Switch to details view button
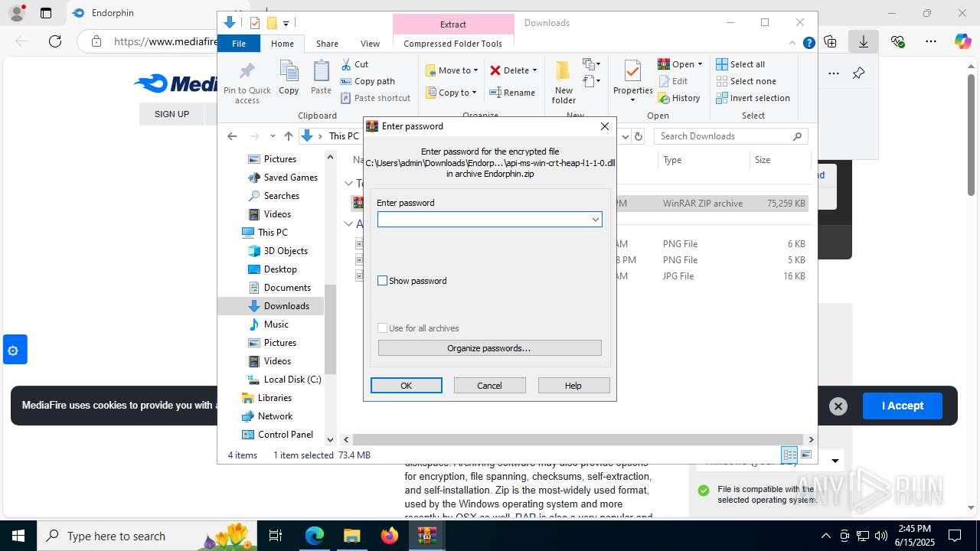Screen dimensions: 980x551 789,455
